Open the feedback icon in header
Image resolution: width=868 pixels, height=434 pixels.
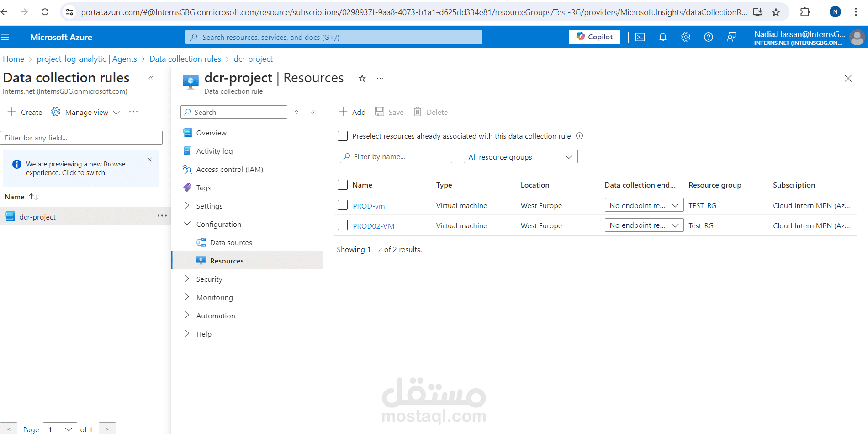tap(731, 37)
